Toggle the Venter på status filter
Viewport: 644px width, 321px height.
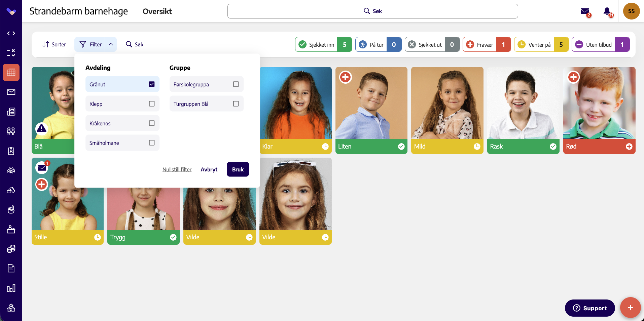coord(541,44)
